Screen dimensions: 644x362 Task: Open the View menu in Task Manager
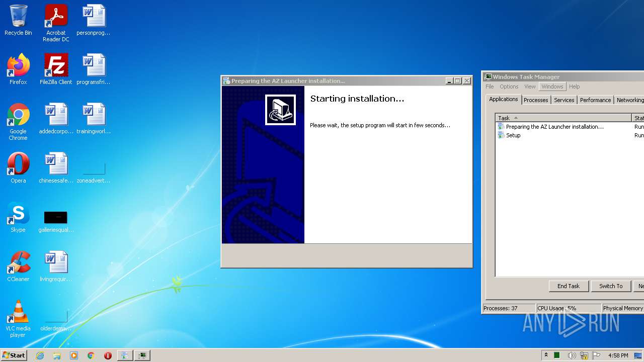pos(530,86)
